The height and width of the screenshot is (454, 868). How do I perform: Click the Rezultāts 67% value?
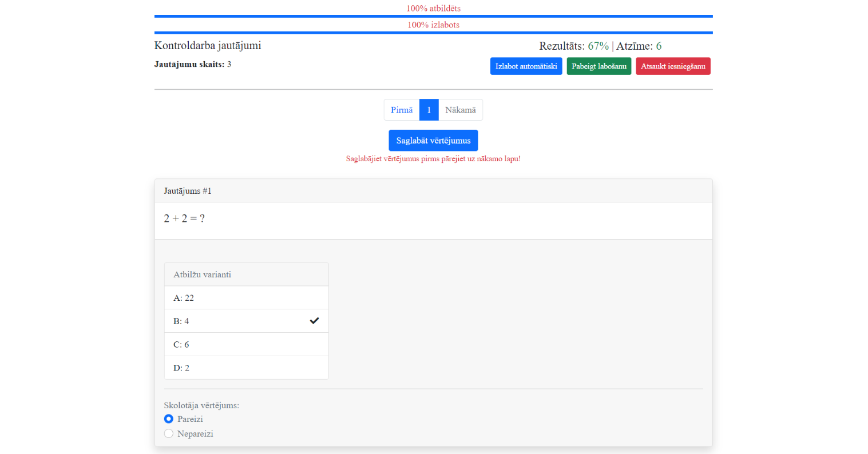pyautogui.click(x=598, y=46)
